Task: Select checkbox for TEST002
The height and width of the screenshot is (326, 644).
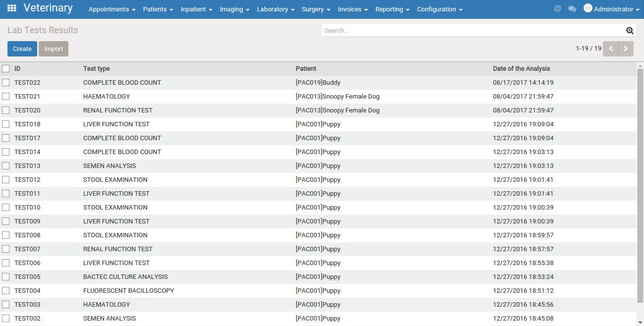Action: tap(6, 319)
